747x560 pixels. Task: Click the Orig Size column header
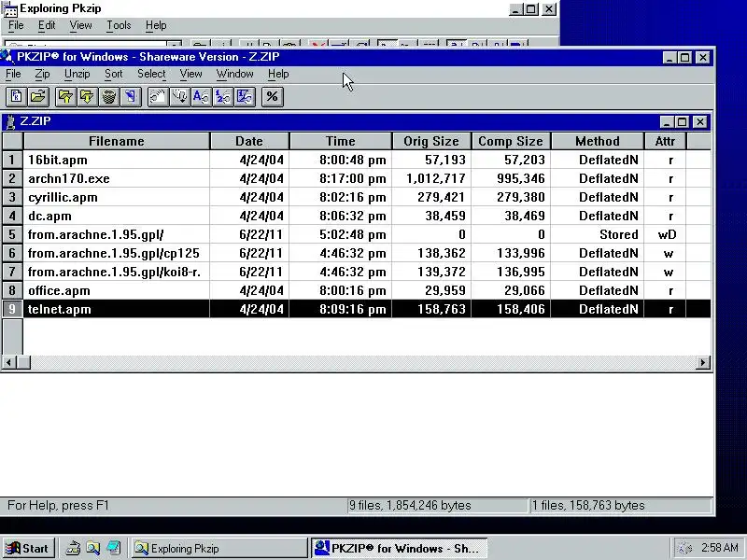pos(431,142)
